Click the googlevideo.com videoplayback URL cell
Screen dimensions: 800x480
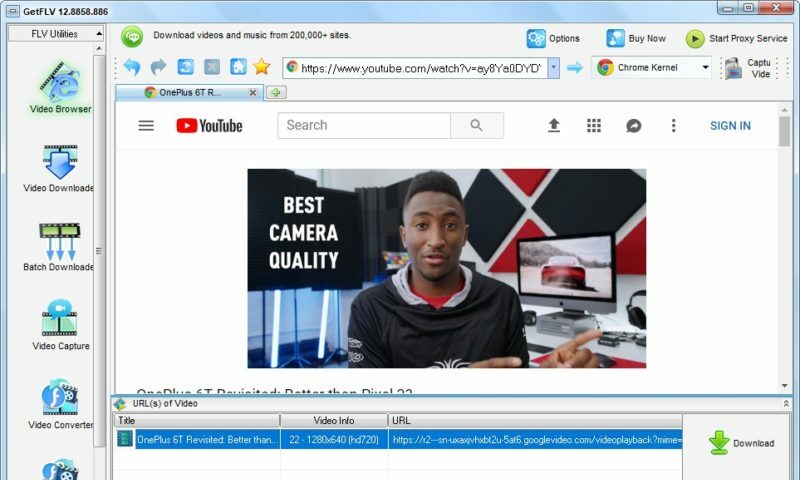[x=535, y=439]
